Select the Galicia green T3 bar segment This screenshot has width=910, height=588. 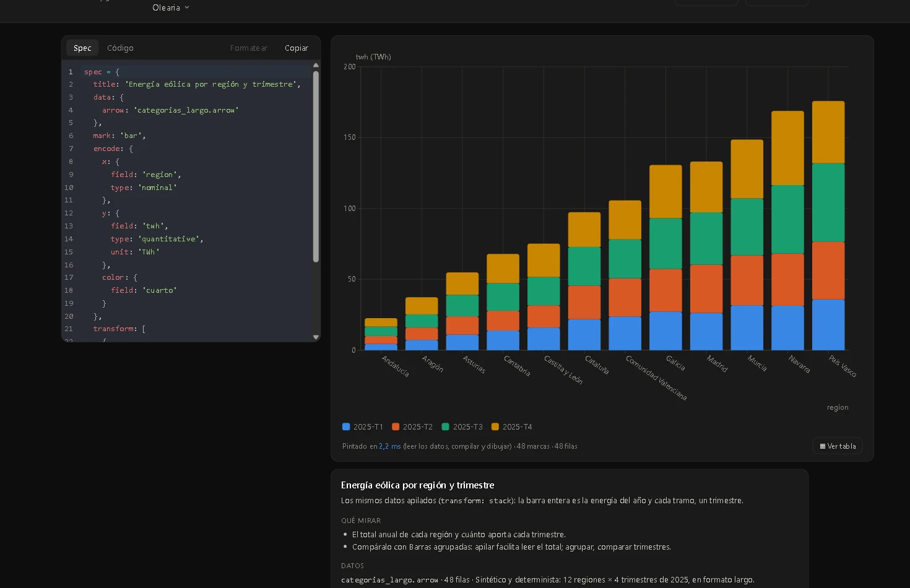pos(665,244)
